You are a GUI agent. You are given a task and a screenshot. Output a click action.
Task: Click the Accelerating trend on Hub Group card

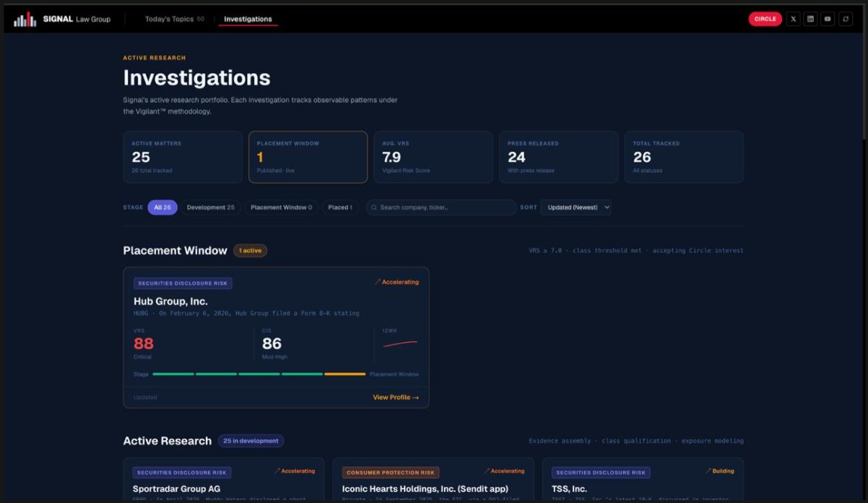[x=396, y=282]
